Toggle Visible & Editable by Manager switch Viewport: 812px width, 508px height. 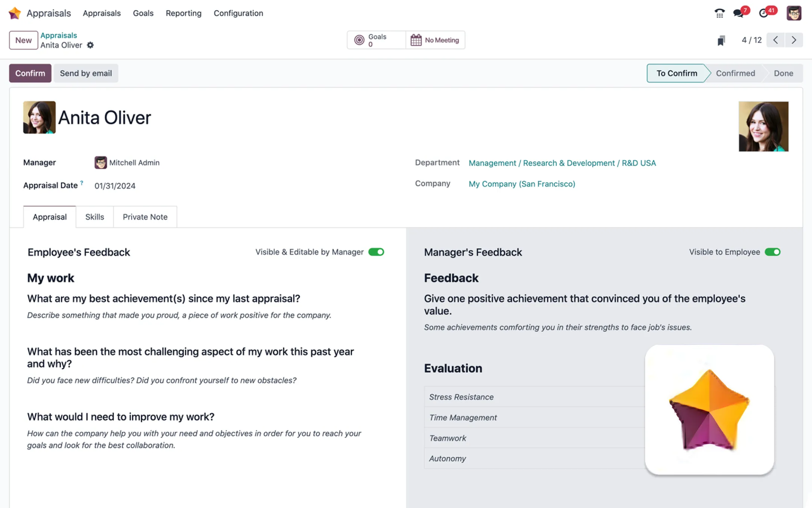click(376, 252)
